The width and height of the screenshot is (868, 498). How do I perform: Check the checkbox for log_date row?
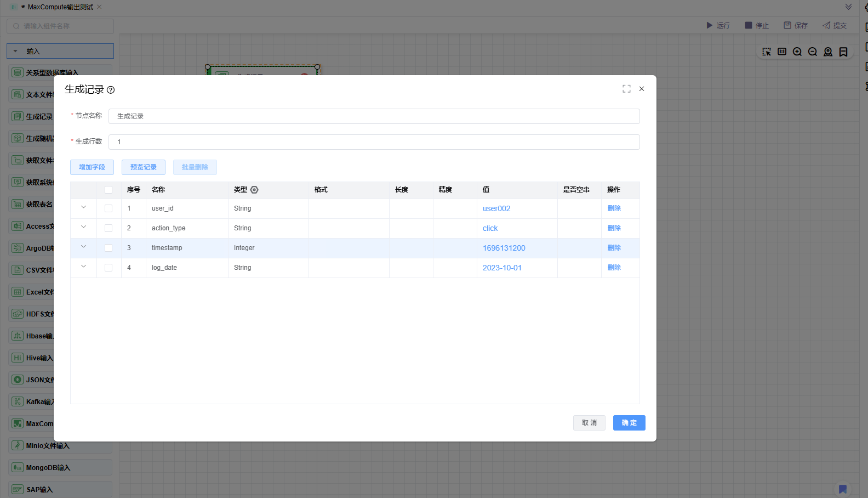[x=108, y=268]
